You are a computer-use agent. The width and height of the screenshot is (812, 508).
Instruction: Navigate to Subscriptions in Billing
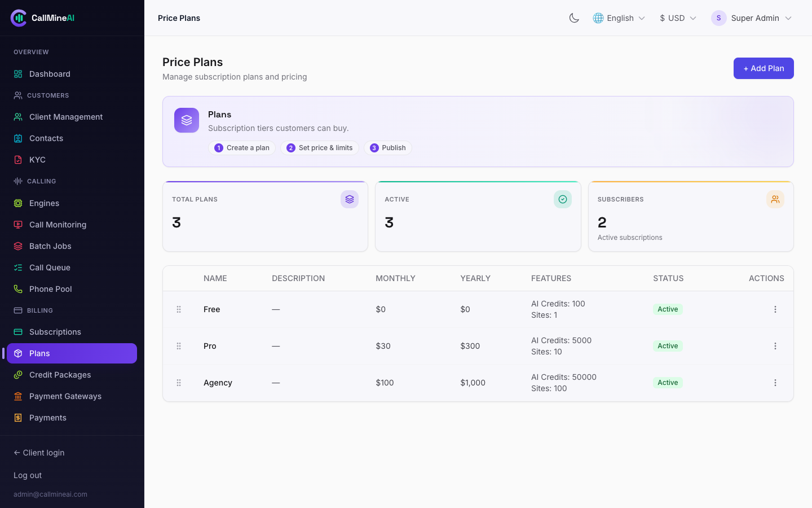(x=72, y=332)
